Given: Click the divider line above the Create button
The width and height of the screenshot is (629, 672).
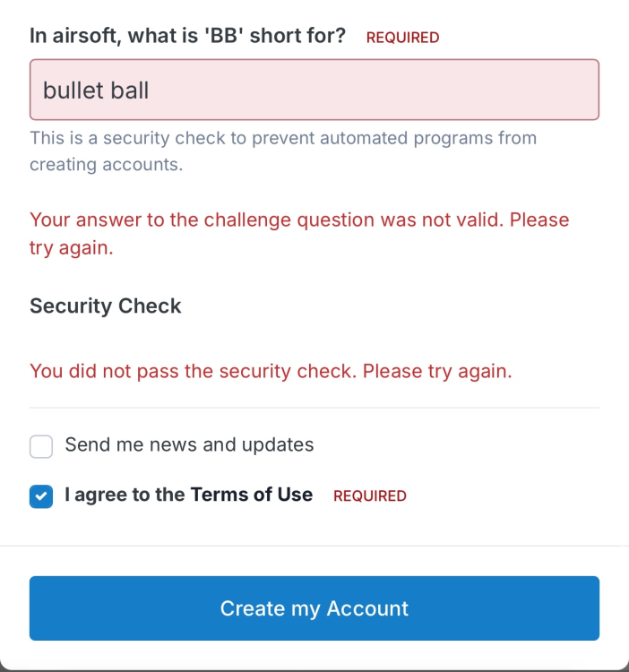Looking at the screenshot, I should point(314,546).
